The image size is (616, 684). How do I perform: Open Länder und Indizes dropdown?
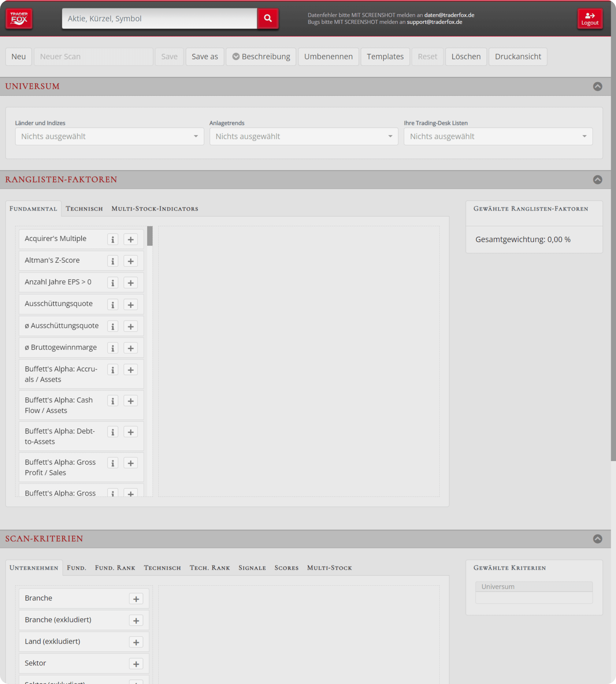point(109,136)
